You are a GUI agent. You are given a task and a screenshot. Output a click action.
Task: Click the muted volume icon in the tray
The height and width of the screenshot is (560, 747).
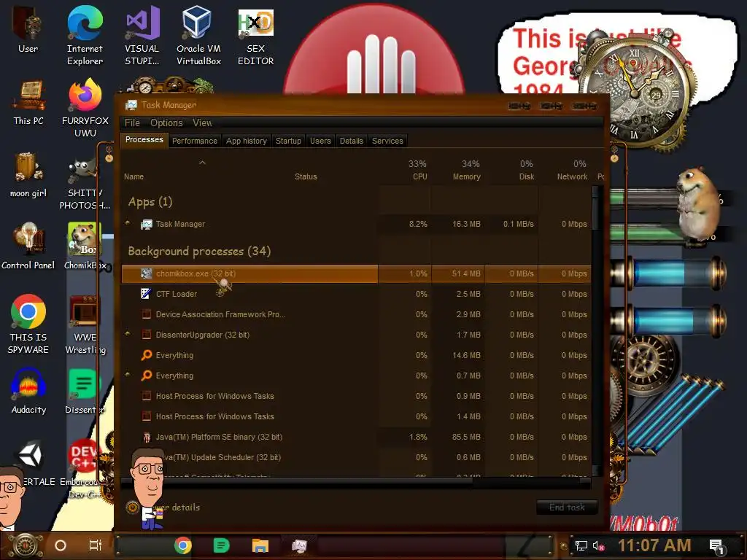tap(598, 545)
